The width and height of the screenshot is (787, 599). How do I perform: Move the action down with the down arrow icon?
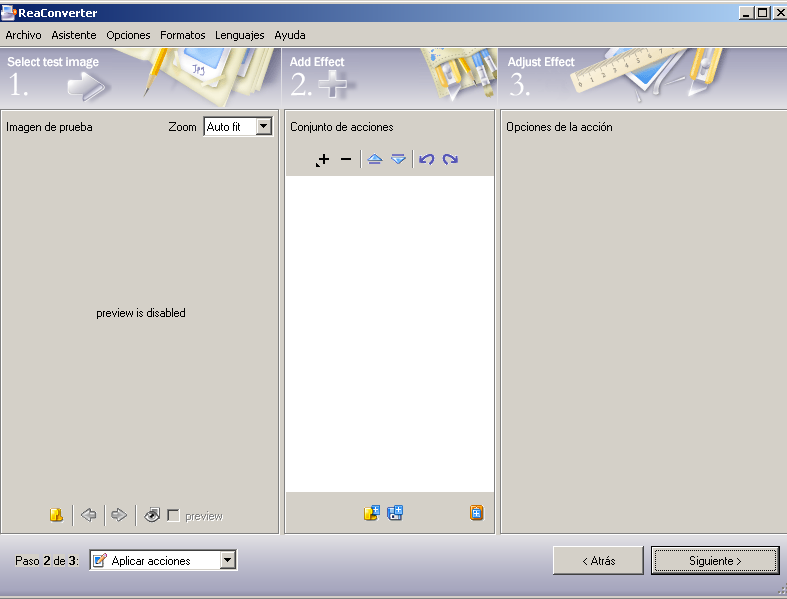click(x=398, y=160)
